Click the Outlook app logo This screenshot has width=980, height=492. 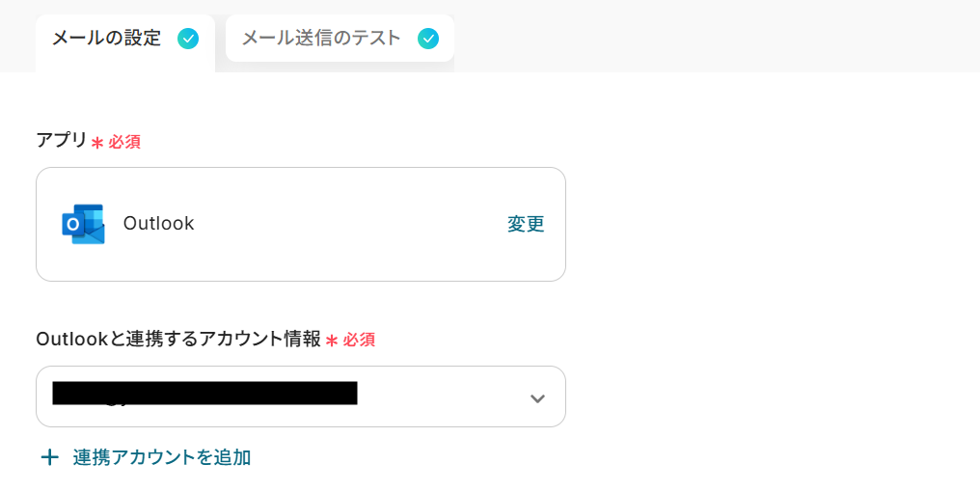pos(83,224)
